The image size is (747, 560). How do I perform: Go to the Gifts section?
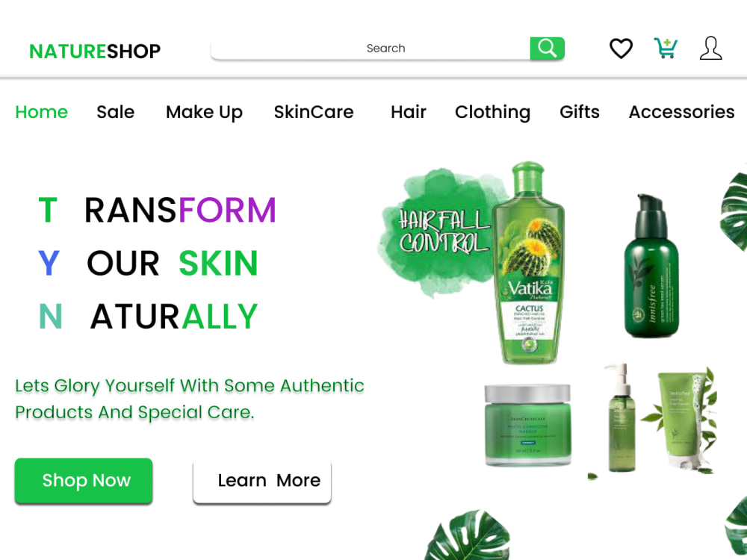[x=580, y=112]
